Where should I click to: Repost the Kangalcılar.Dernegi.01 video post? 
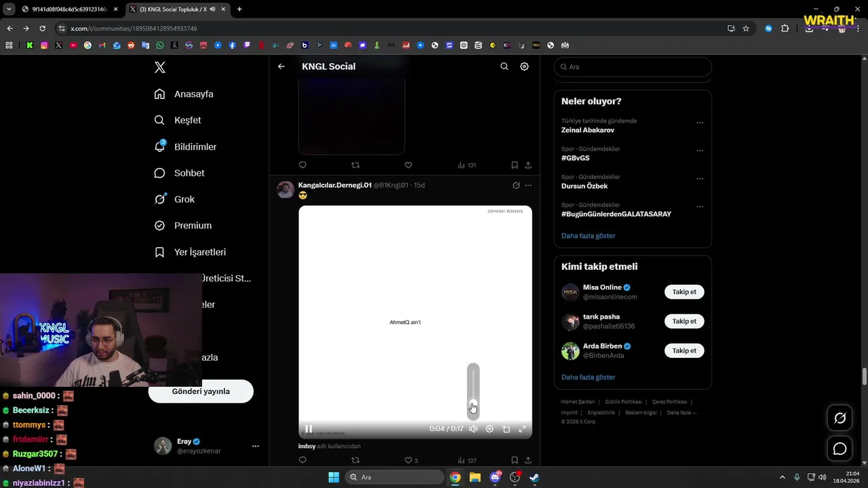pyautogui.click(x=355, y=460)
